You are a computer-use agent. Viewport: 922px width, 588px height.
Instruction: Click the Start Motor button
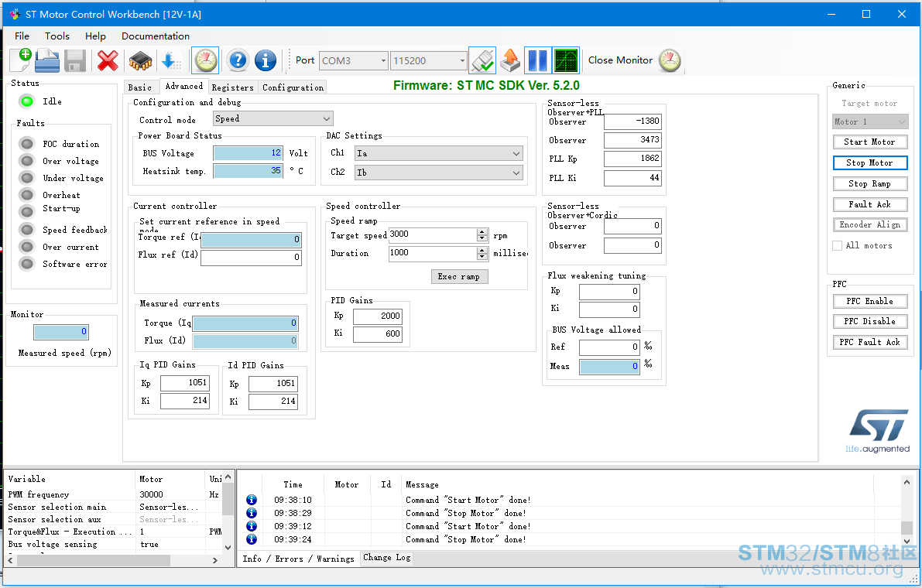tap(869, 142)
